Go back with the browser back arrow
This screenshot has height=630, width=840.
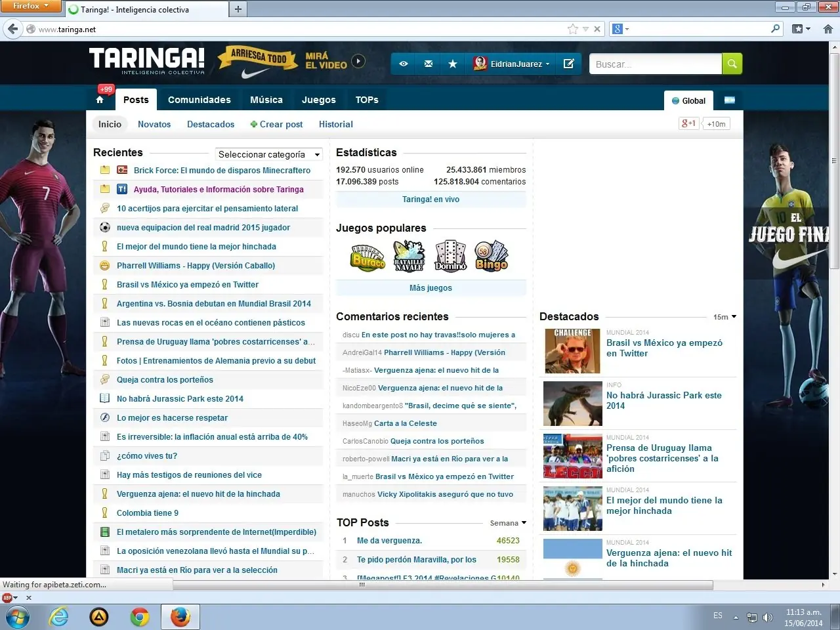tap(13, 29)
